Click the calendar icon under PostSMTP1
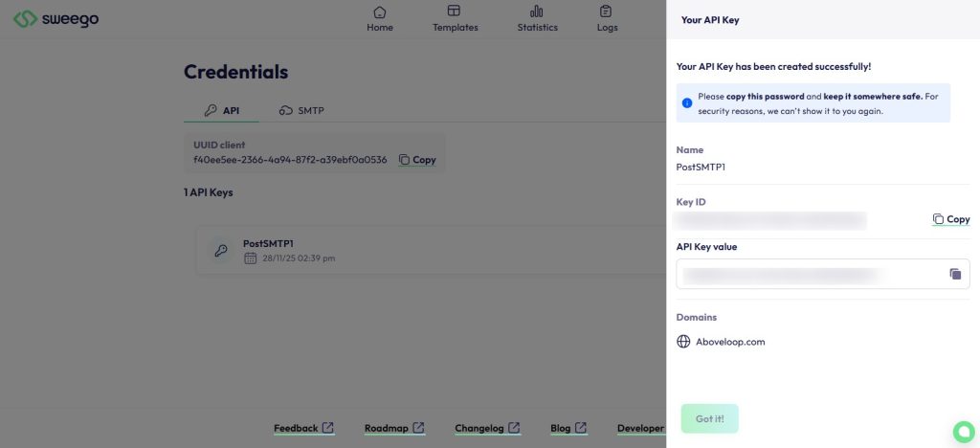This screenshot has width=980, height=448. (x=250, y=258)
